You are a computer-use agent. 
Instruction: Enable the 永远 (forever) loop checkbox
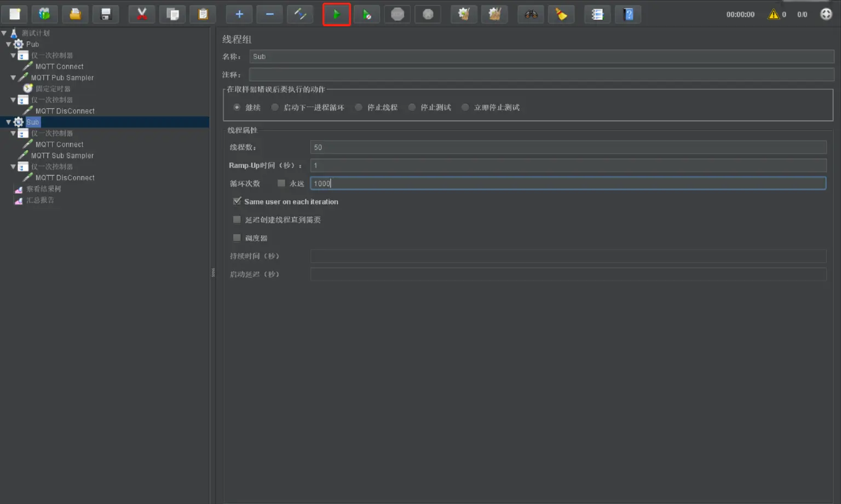[x=281, y=183]
